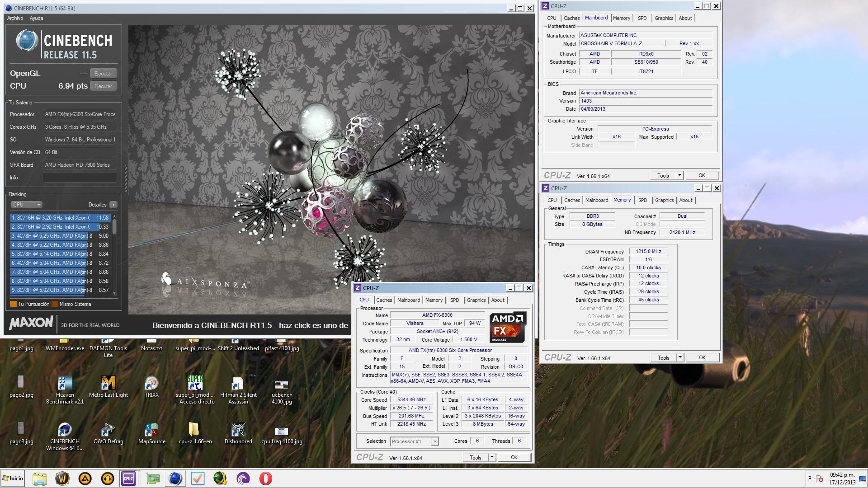Select the O&O Defrag desktop shortcut
The image size is (868, 488).
tap(108, 433)
